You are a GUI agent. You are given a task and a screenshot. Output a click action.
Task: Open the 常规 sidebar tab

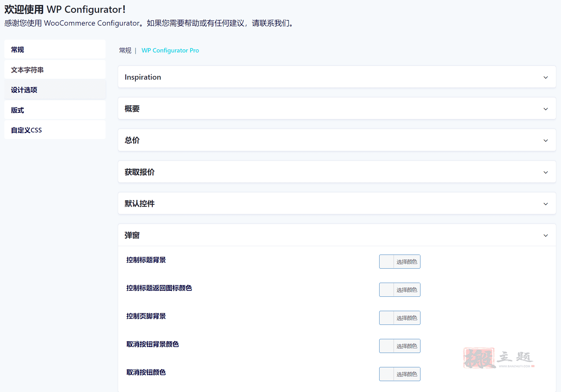click(x=55, y=49)
